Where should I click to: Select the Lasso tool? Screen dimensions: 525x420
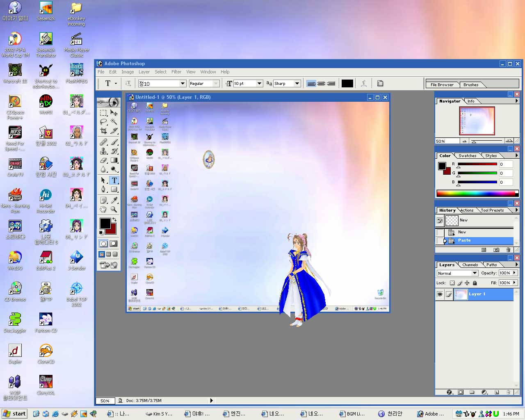pos(103,122)
